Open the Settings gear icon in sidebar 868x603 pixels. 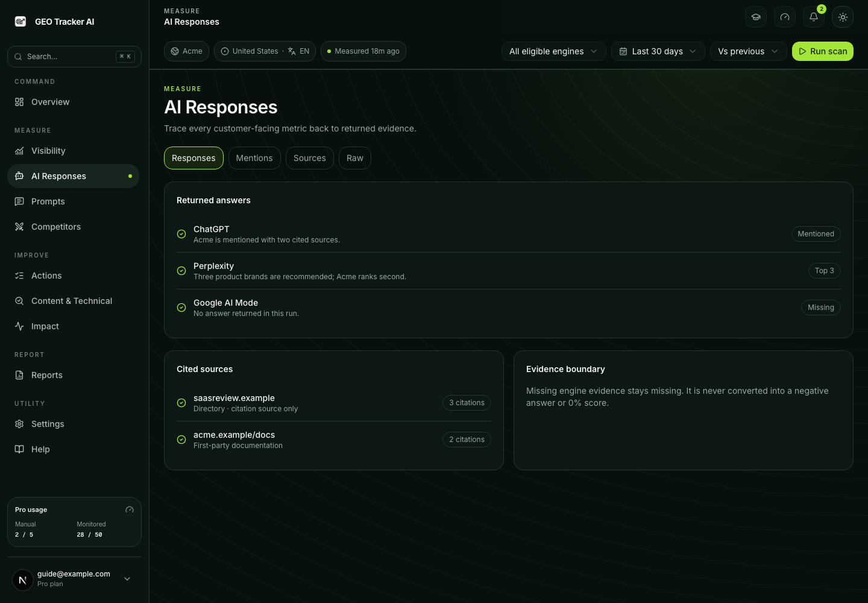(x=19, y=424)
